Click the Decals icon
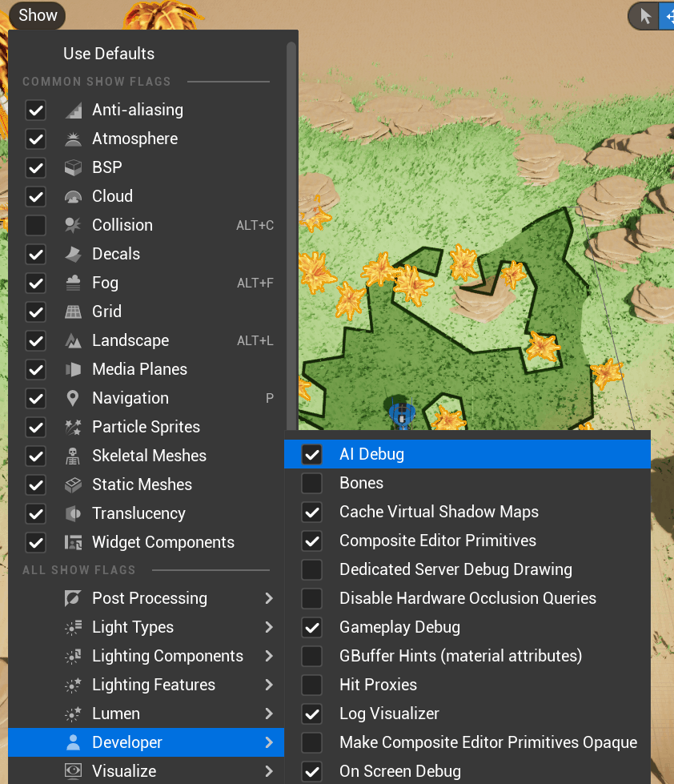Image resolution: width=674 pixels, height=784 pixels. (74, 254)
